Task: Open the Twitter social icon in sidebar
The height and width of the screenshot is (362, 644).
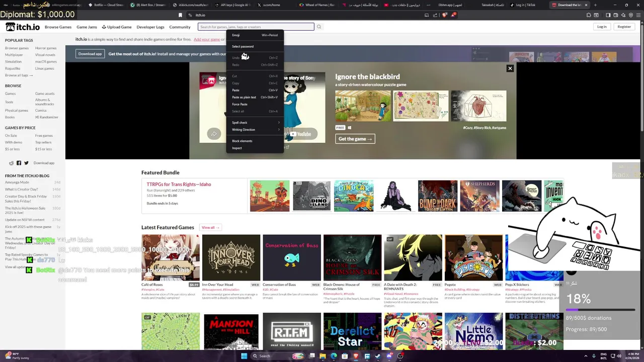Action: tap(26, 163)
